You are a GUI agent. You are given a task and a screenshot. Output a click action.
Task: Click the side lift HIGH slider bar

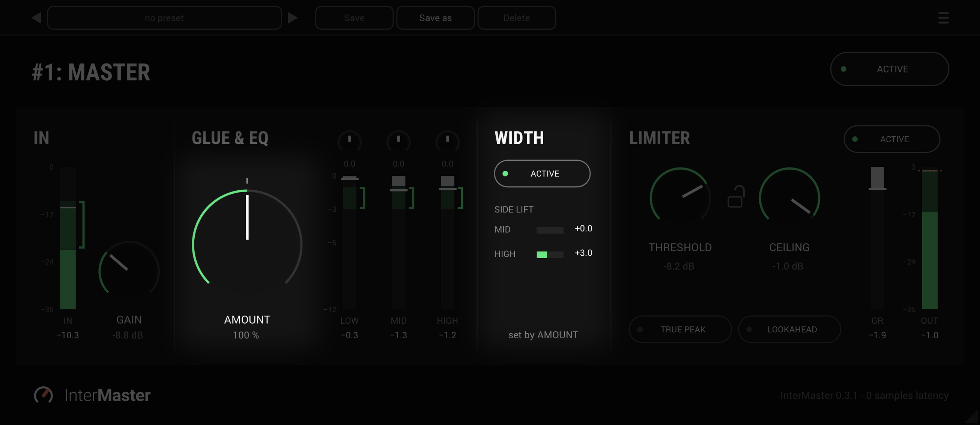(550, 255)
